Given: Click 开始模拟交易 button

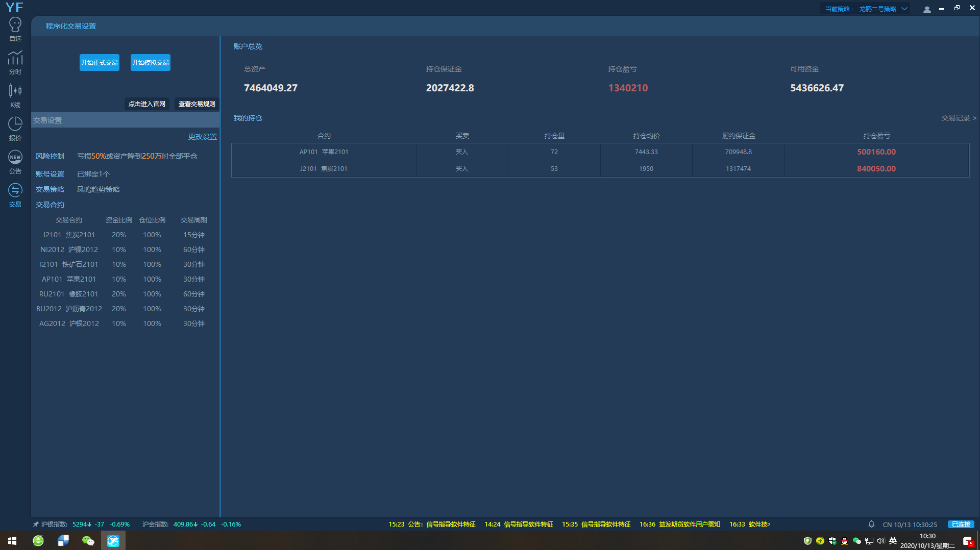Looking at the screenshot, I should (x=151, y=63).
